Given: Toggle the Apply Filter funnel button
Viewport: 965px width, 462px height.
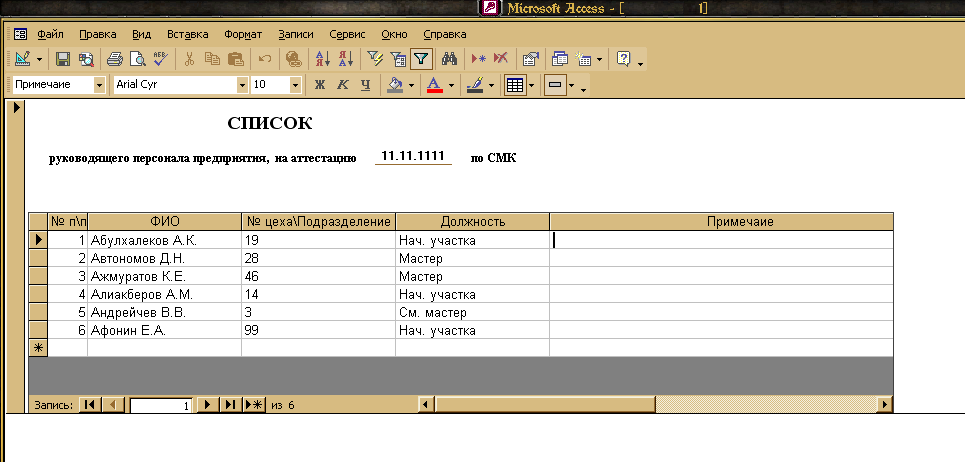Looking at the screenshot, I should pos(421,59).
